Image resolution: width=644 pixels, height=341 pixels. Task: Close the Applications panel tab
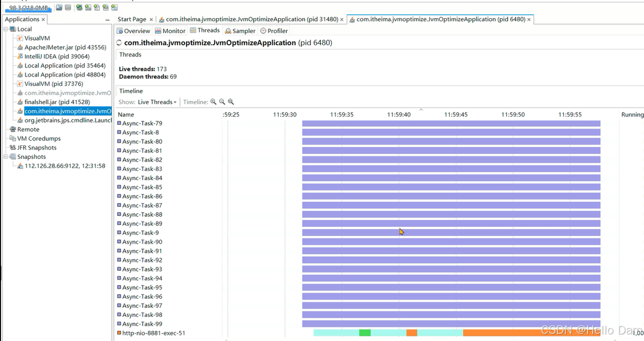tap(43, 20)
